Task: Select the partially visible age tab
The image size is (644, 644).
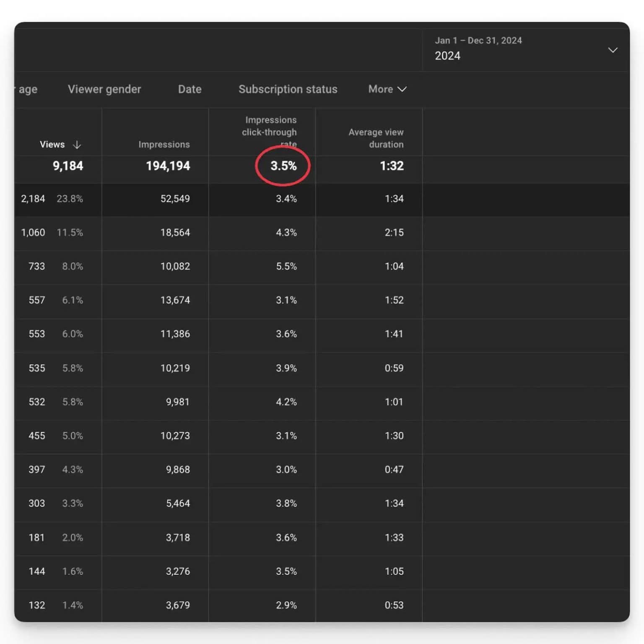Action: click(x=28, y=89)
